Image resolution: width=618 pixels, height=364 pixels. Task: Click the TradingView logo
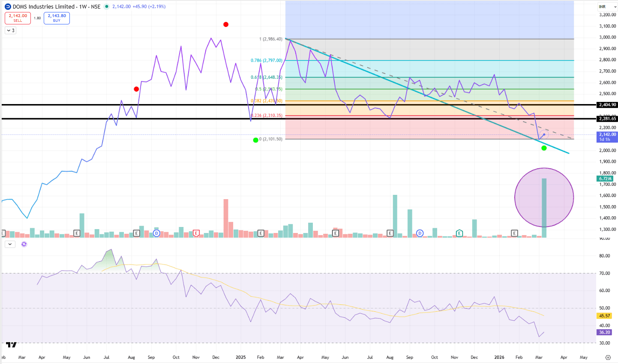[12, 344]
